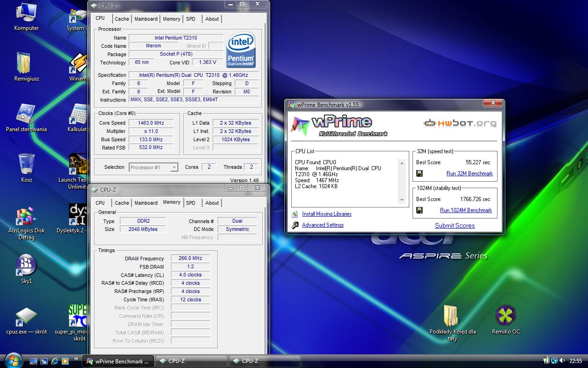Open the Kosz recycle bin icon
Viewport: 588px width, 368px height.
tap(26, 164)
